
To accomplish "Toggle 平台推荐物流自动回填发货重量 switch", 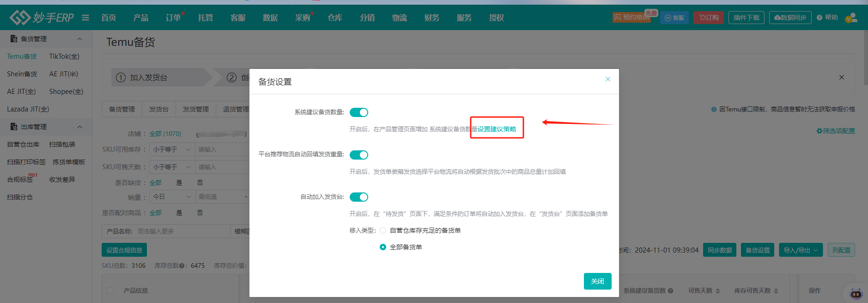I will 359,155.
